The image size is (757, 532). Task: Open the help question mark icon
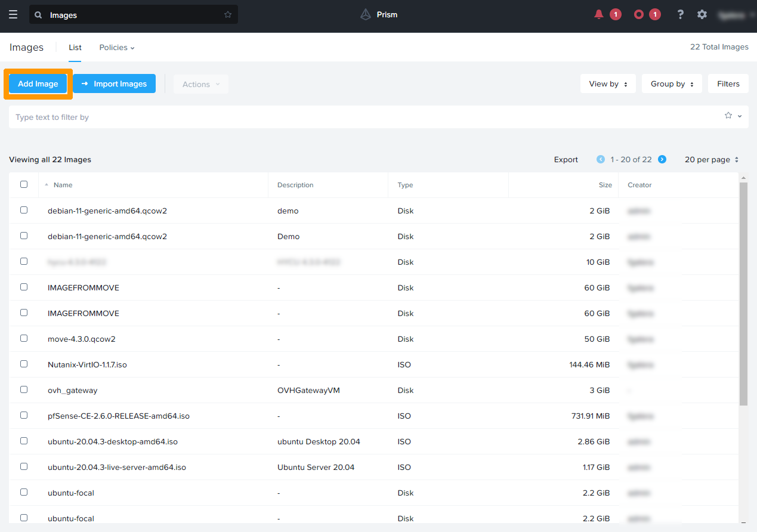680,14
